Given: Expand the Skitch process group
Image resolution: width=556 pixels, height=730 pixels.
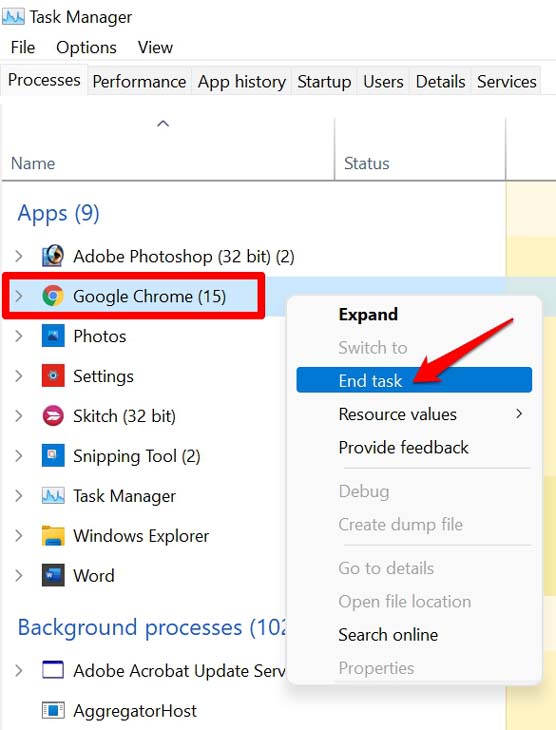Looking at the screenshot, I should click(19, 416).
